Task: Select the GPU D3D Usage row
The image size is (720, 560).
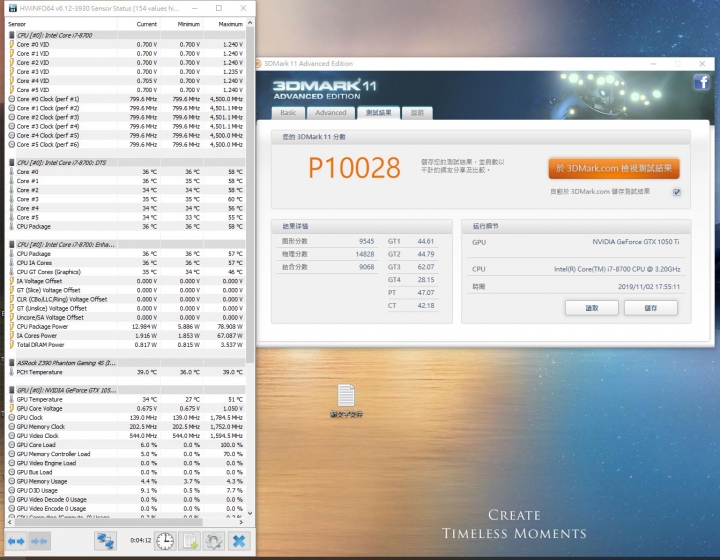Action: tap(126, 490)
